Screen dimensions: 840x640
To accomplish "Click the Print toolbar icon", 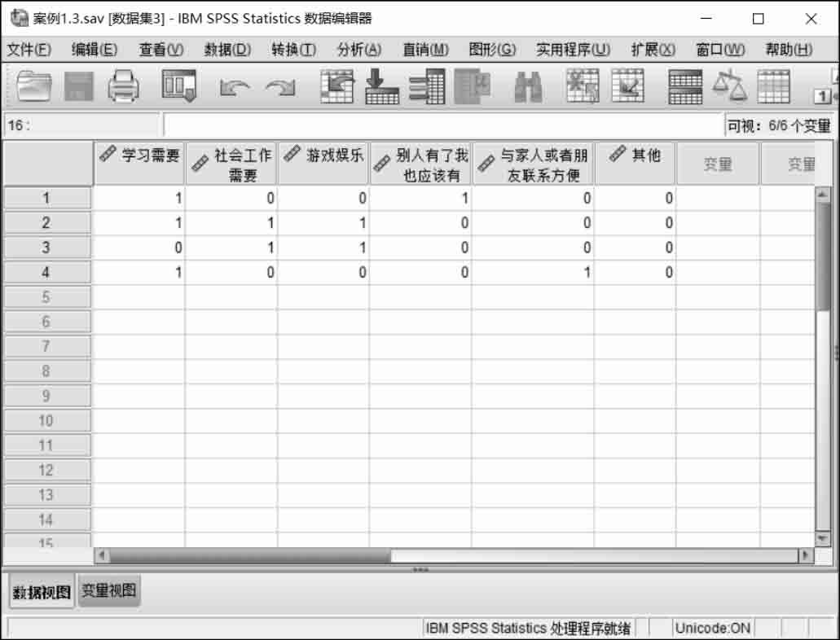I will click(124, 86).
